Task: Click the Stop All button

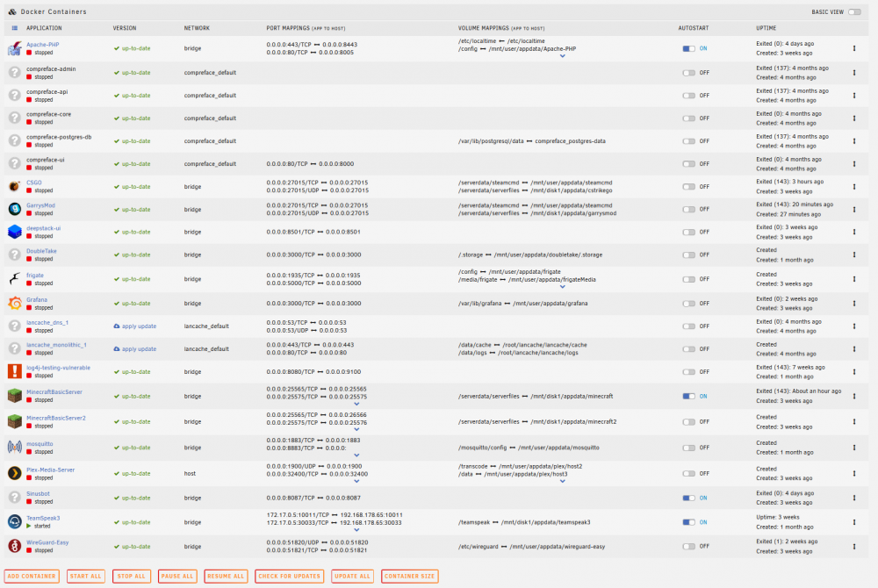Action: (131, 577)
